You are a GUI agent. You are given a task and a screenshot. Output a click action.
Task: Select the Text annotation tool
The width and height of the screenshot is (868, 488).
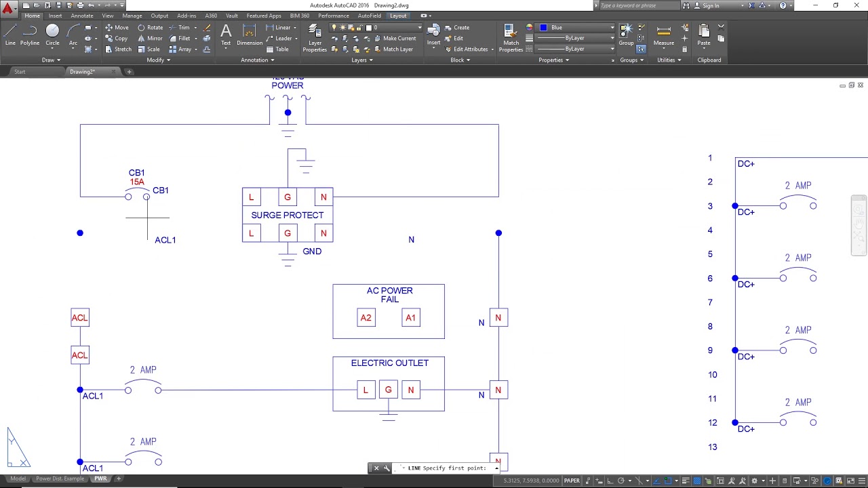click(x=226, y=35)
